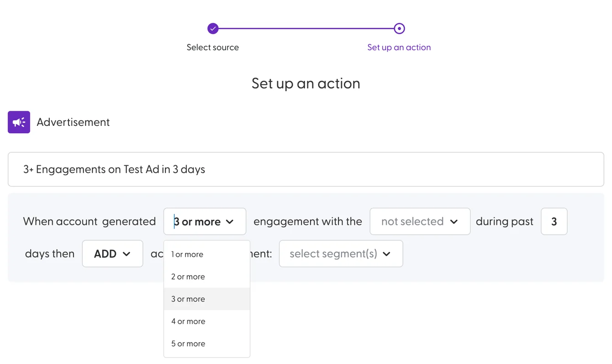Click the 'during past' text
The image size is (612, 364).
505,222
